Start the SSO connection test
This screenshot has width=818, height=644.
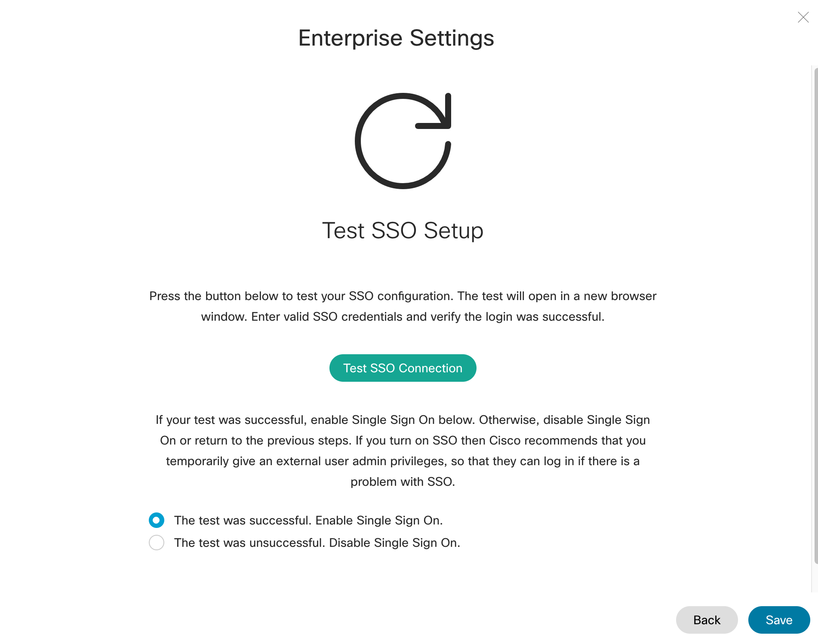(x=403, y=368)
